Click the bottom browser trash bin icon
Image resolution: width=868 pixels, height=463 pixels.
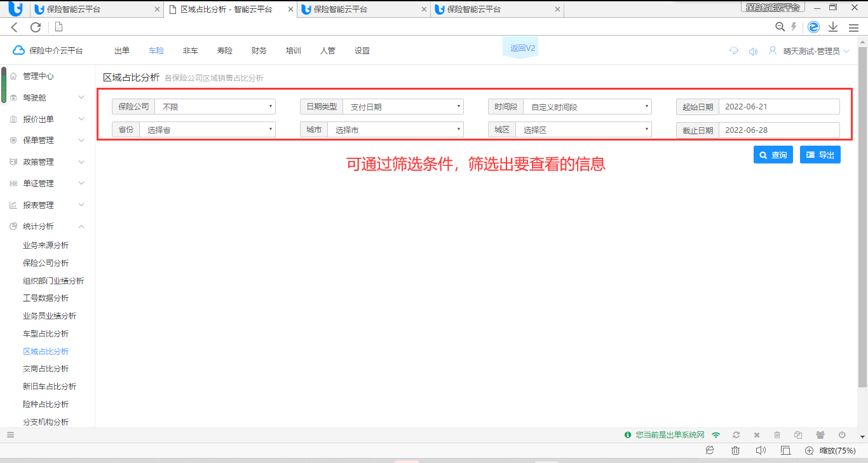[x=736, y=450]
